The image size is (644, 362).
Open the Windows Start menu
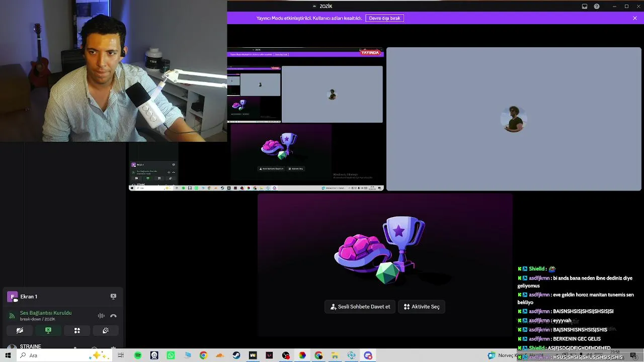coord(8,355)
